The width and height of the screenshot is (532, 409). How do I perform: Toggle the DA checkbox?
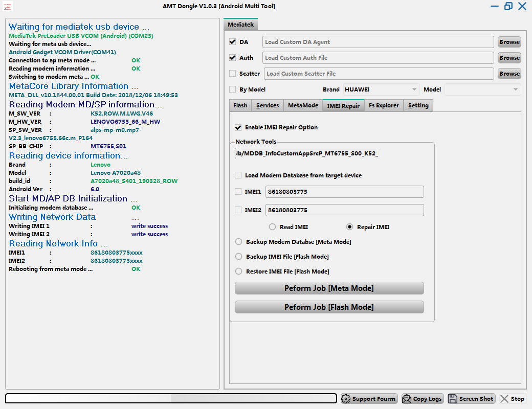click(x=232, y=42)
